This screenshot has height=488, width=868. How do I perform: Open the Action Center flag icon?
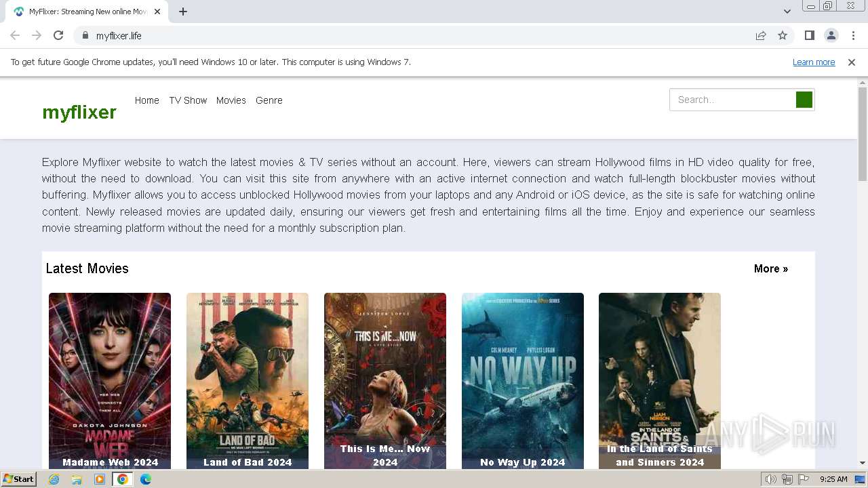pyautogui.click(x=804, y=479)
